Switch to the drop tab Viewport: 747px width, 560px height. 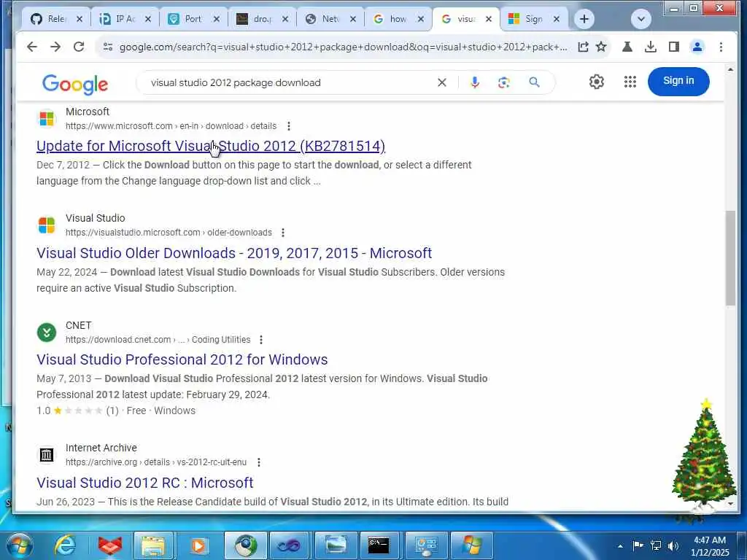tap(262, 19)
